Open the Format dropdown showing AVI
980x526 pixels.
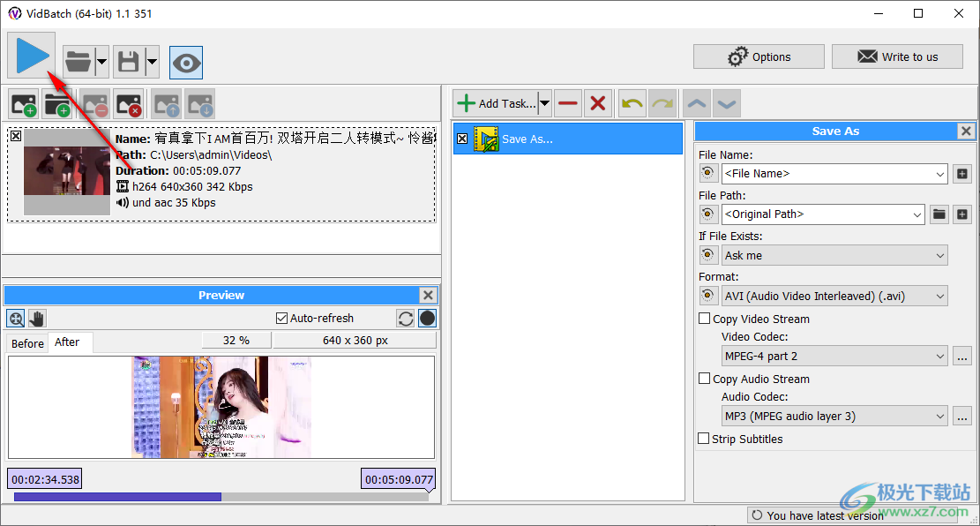coord(834,296)
